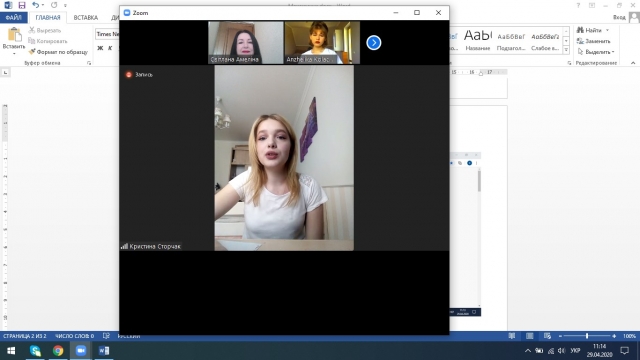The height and width of the screenshot is (360, 640).
Task: Open the Файл tab
Action: point(13,18)
